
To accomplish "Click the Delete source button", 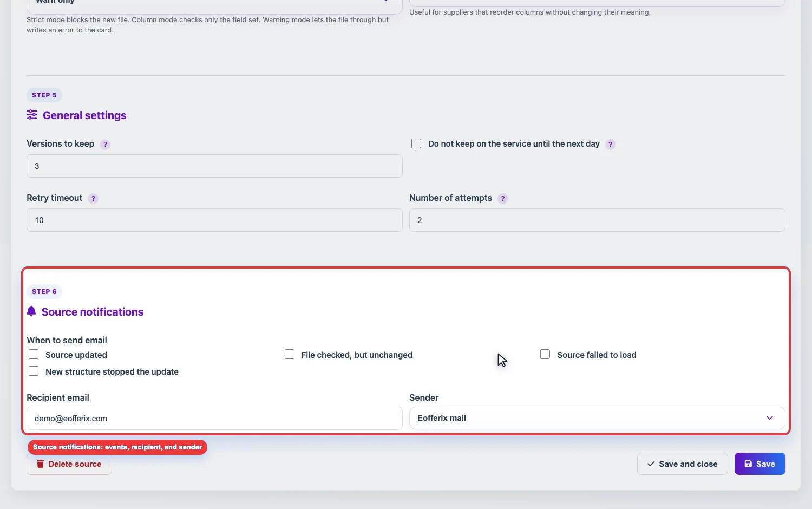I will [69, 464].
